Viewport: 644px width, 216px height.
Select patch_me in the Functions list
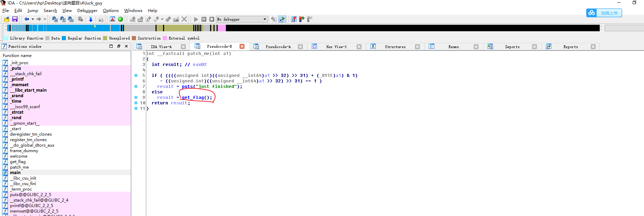19,167
